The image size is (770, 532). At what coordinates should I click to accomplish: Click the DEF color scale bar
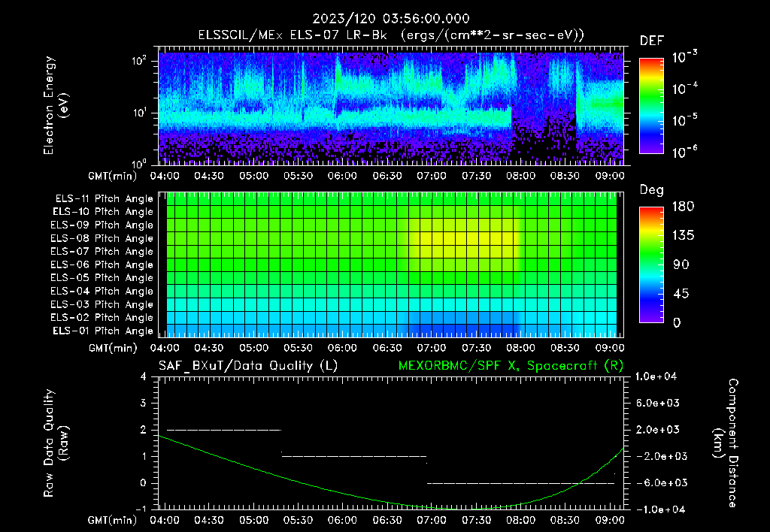(x=651, y=105)
